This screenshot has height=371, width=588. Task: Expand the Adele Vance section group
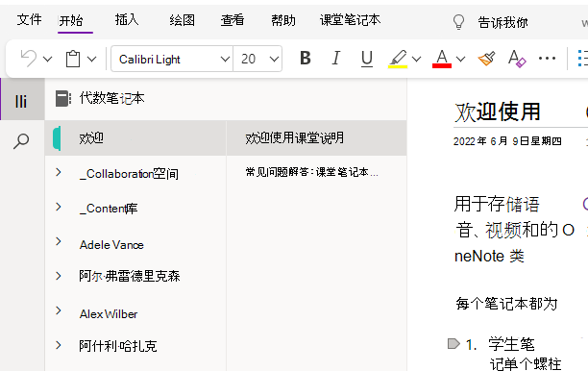point(59,241)
